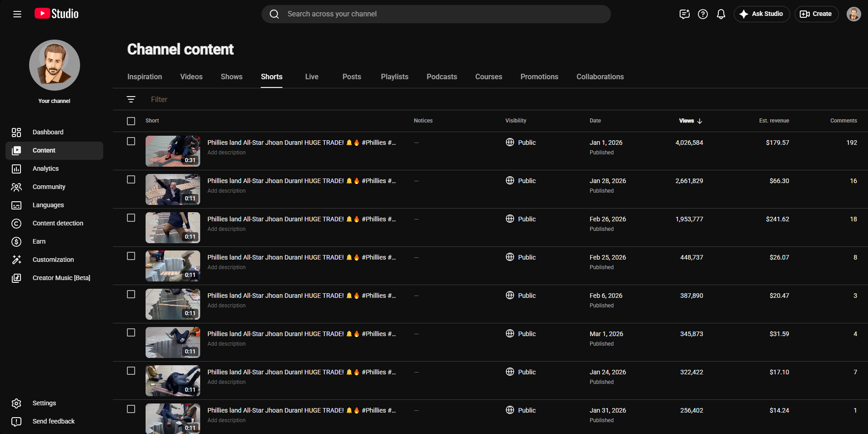Click the globe icon for Feb 26, 2026 short
This screenshot has height=434, width=868.
click(x=510, y=219)
